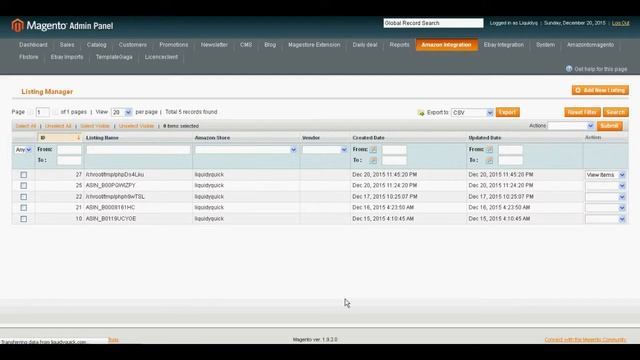
Task: Open the Any selection filter dropdown
Action: (23, 150)
